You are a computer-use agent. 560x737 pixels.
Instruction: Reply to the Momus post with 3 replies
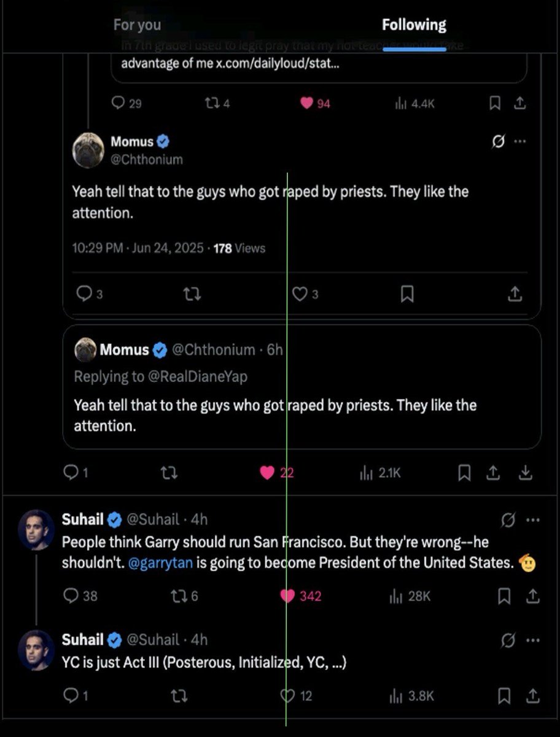tap(84, 295)
